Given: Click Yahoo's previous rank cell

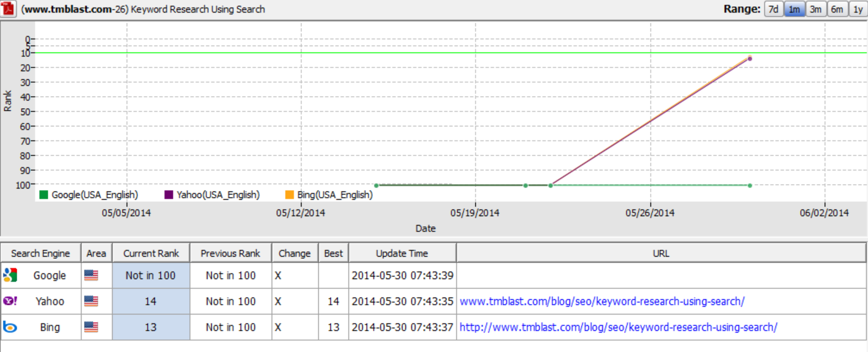Looking at the screenshot, I should (231, 301).
